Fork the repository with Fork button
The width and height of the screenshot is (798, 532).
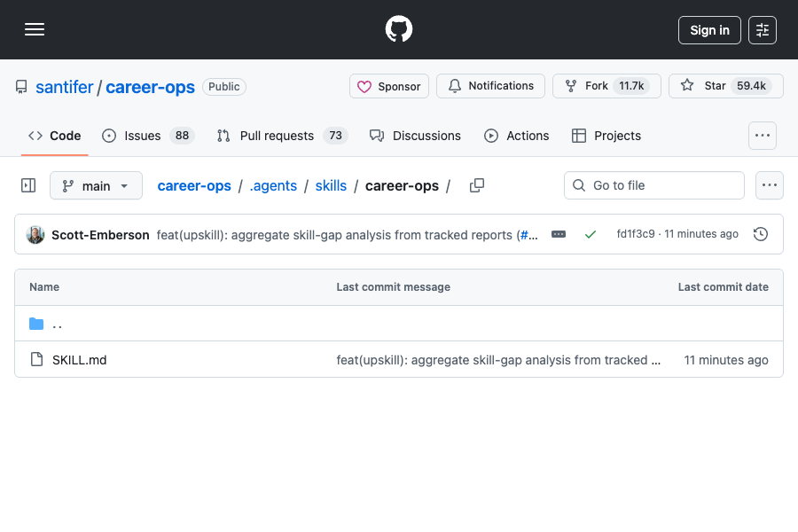pos(606,86)
